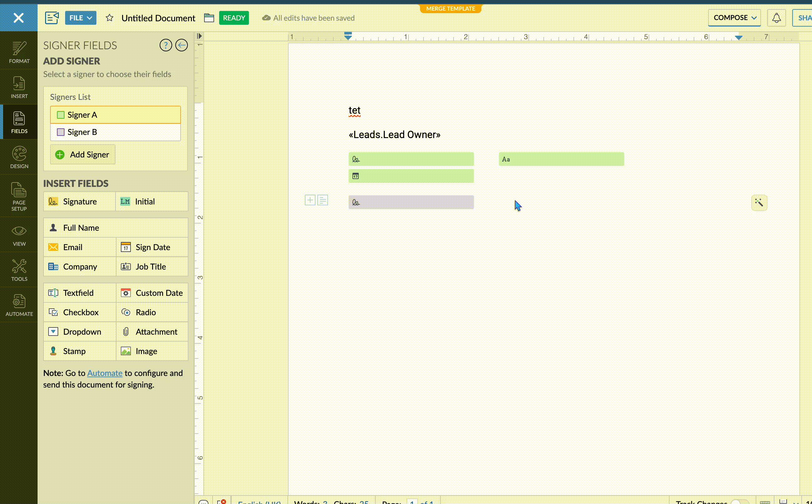Follow the Automate link in the note
The image size is (812, 504).
[x=105, y=373]
